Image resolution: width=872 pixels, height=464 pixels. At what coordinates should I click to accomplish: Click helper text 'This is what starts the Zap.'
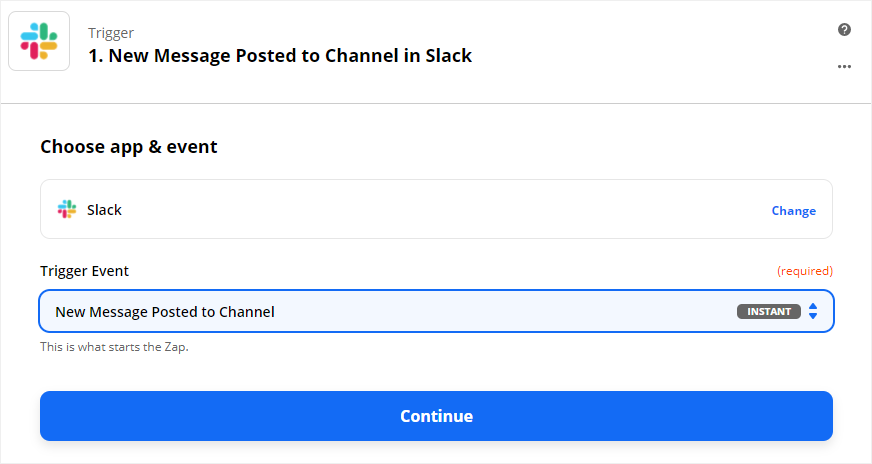pos(114,347)
